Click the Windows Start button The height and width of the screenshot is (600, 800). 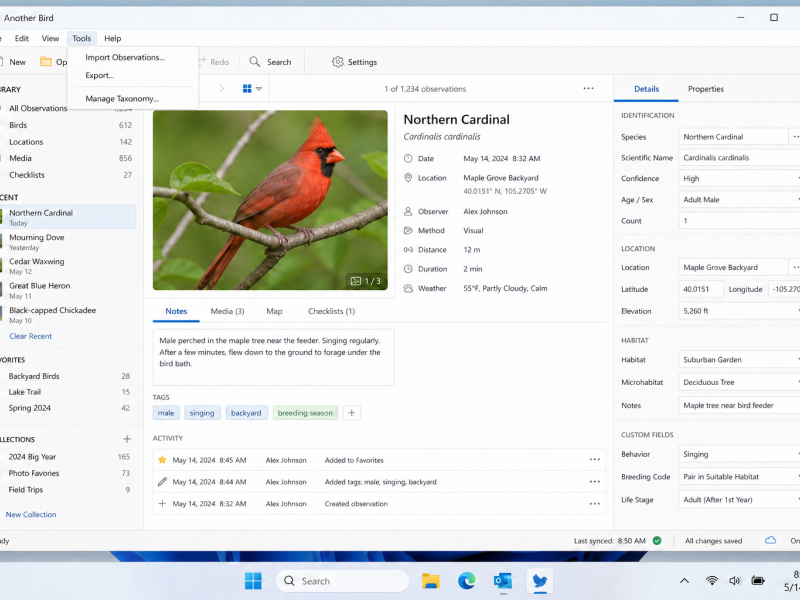(253, 581)
